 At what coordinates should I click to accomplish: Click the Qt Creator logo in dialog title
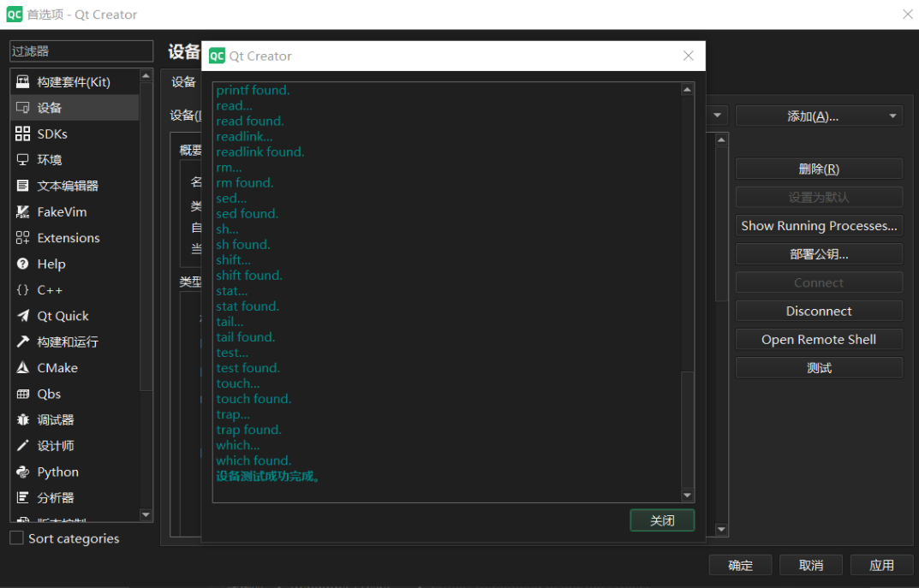[x=217, y=56]
